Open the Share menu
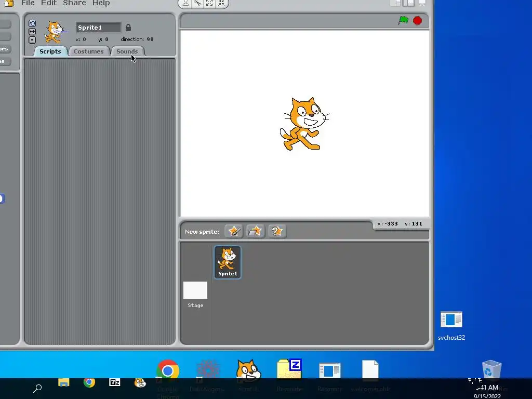Screen dimensions: 532x399 (x=74, y=3)
